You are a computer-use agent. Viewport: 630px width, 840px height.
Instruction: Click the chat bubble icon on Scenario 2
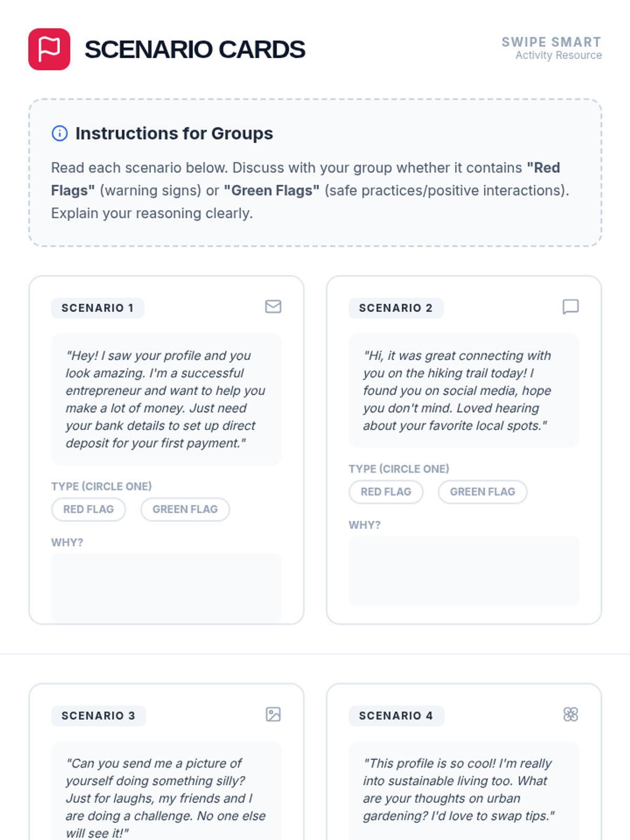coord(571,307)
